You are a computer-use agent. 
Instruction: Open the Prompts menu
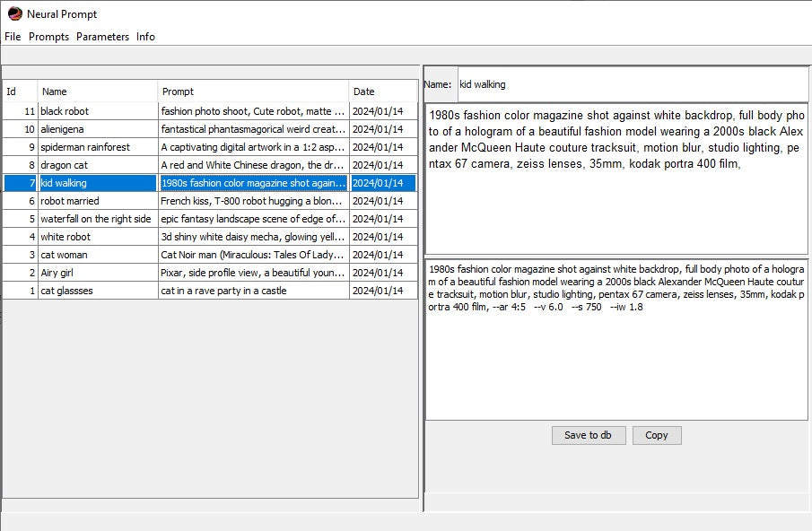click(x=48, y=37)
